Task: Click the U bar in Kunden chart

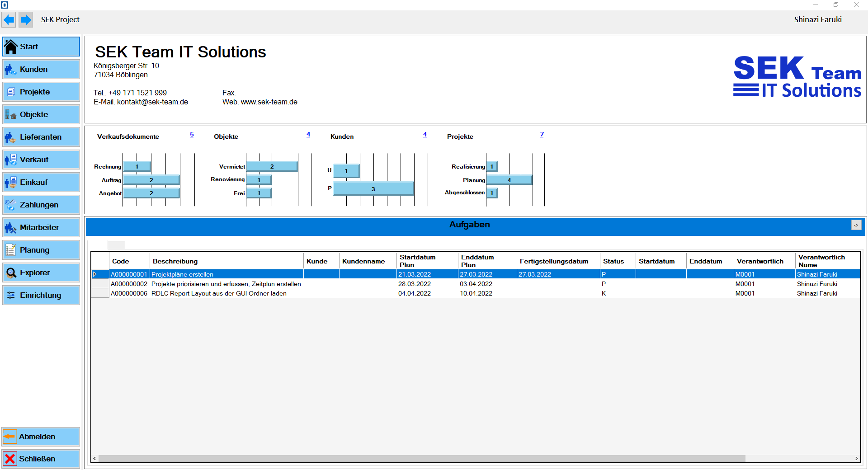Action: pyautogui.click(x=346, y=171)
